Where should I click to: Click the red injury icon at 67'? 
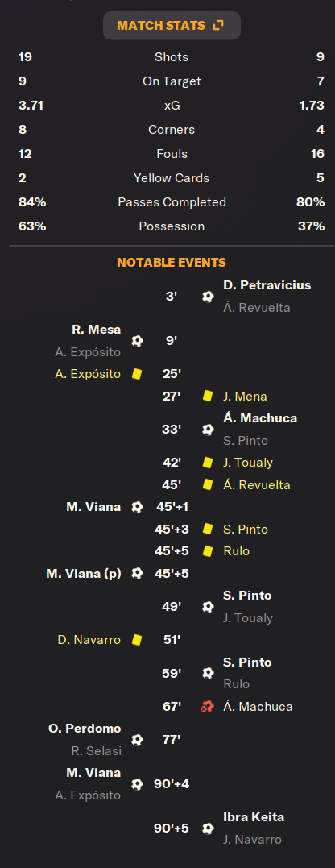pyautogui.click(x=207, y=707)
